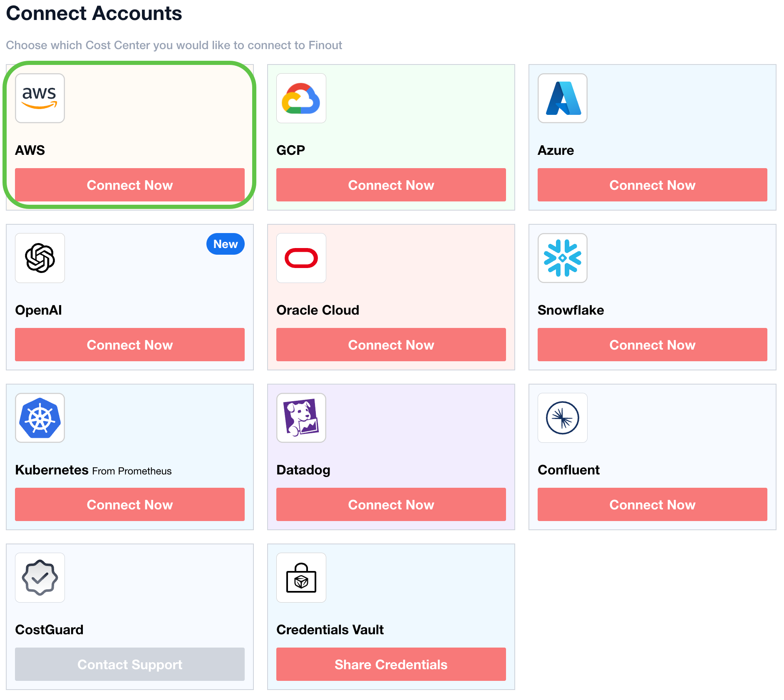
Task: Select the OpenAI logo icon
Action: pos(40,258)
